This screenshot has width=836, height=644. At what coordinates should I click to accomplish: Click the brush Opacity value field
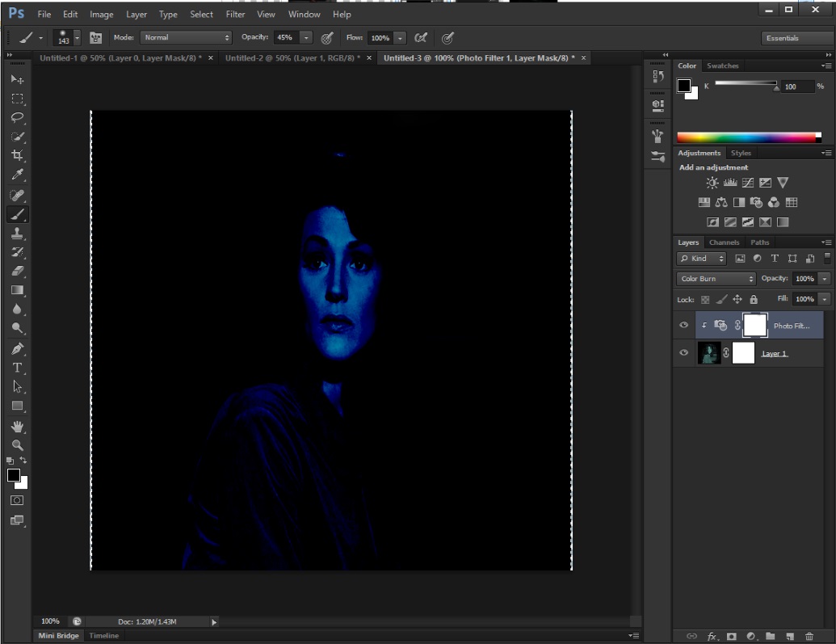click(285, 38)
